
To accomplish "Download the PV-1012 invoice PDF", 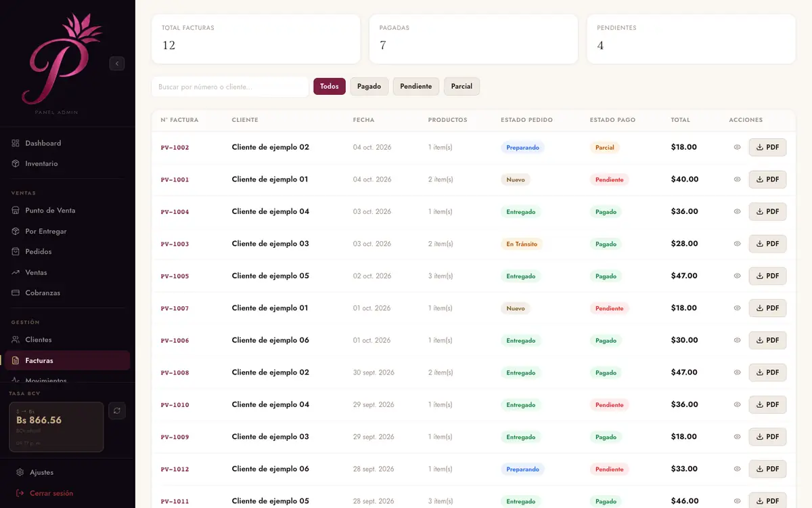I will tap(767, 469).
